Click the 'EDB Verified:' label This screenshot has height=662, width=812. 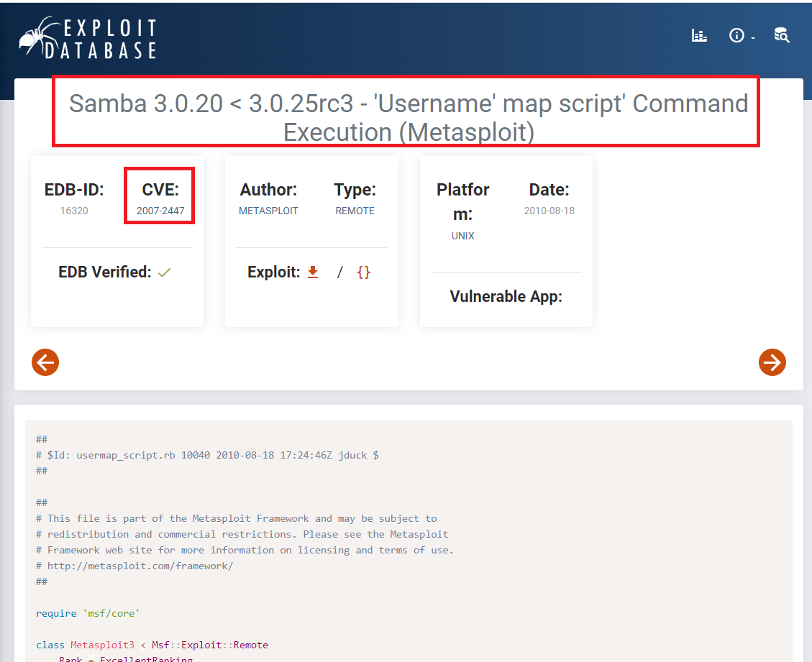[x=104, y=272]
